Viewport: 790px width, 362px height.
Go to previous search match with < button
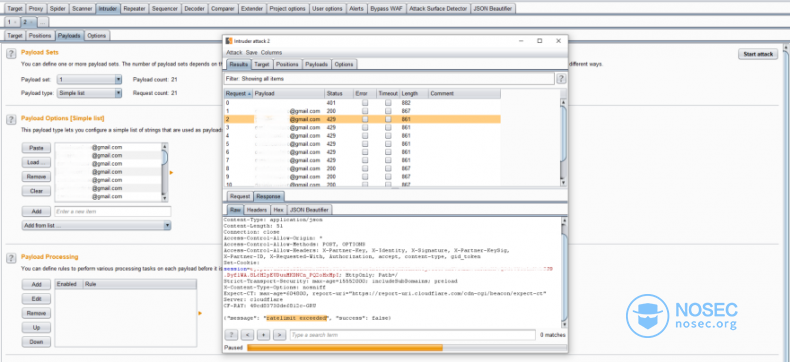pyautogui.click(x=247, y=335)
